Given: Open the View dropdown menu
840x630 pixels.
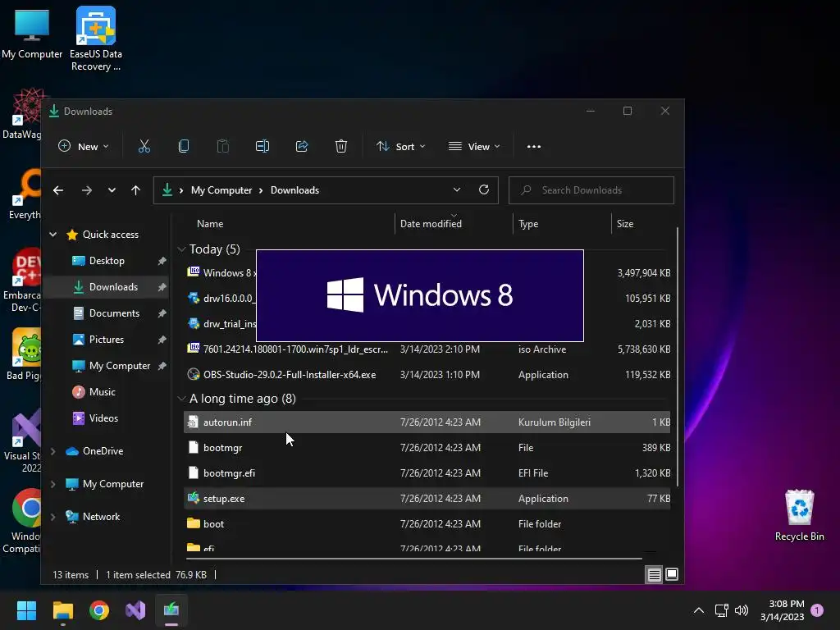Looking at the screenshot, I should tap(474, 146).
